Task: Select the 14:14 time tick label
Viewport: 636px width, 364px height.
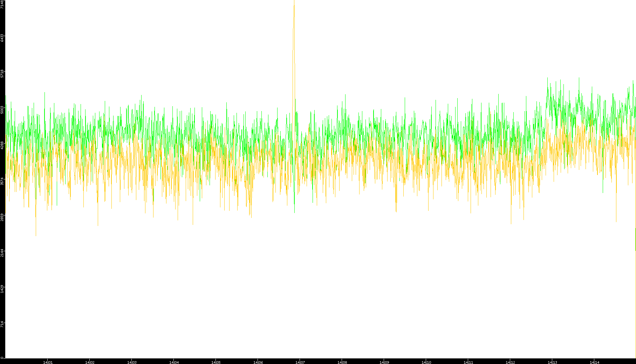Action: (x=594, y=362)
